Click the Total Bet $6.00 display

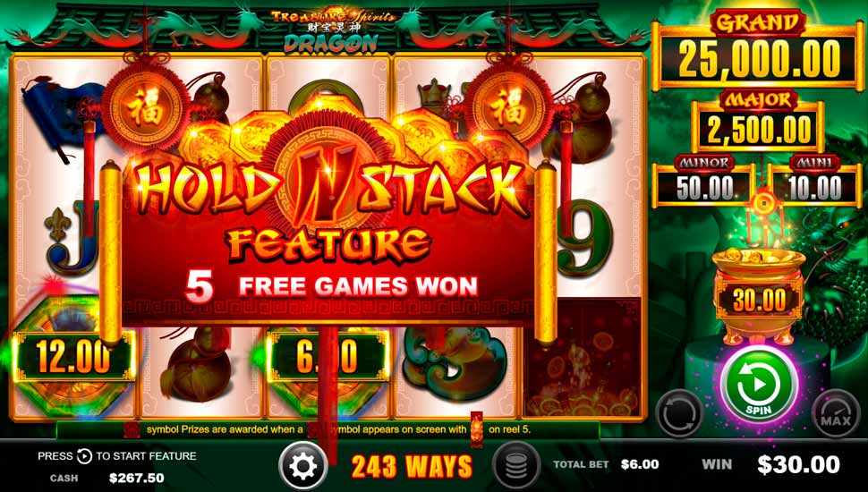[x=606, y=464]
